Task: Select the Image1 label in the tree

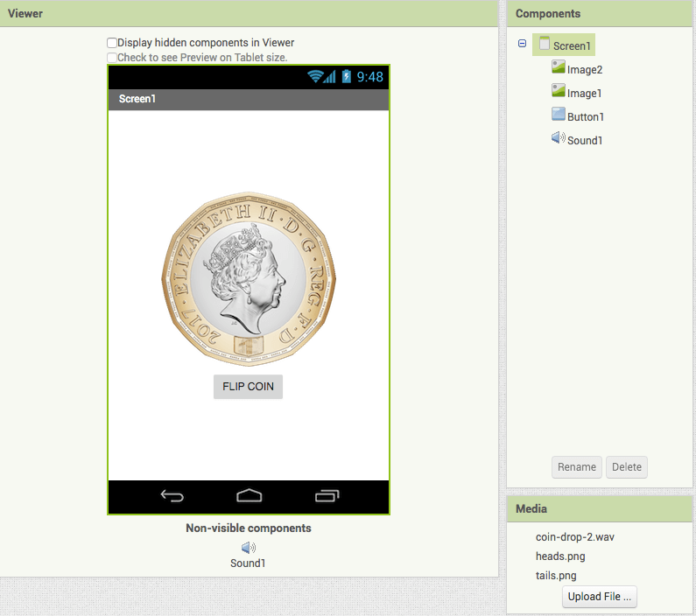Action: 584,93
